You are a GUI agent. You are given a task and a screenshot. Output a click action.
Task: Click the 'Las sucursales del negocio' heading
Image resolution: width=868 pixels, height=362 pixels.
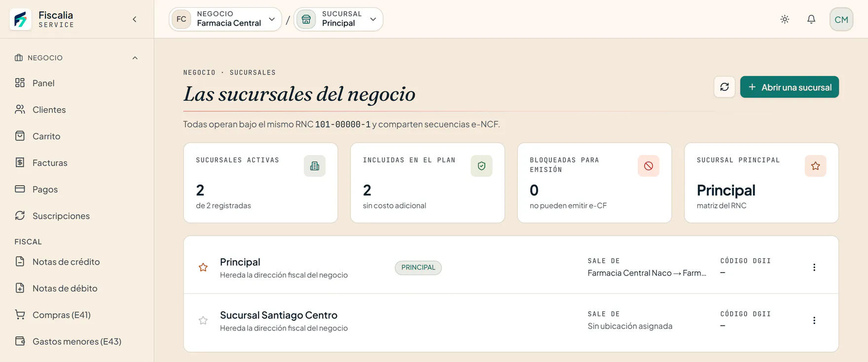tap(299, 94)
